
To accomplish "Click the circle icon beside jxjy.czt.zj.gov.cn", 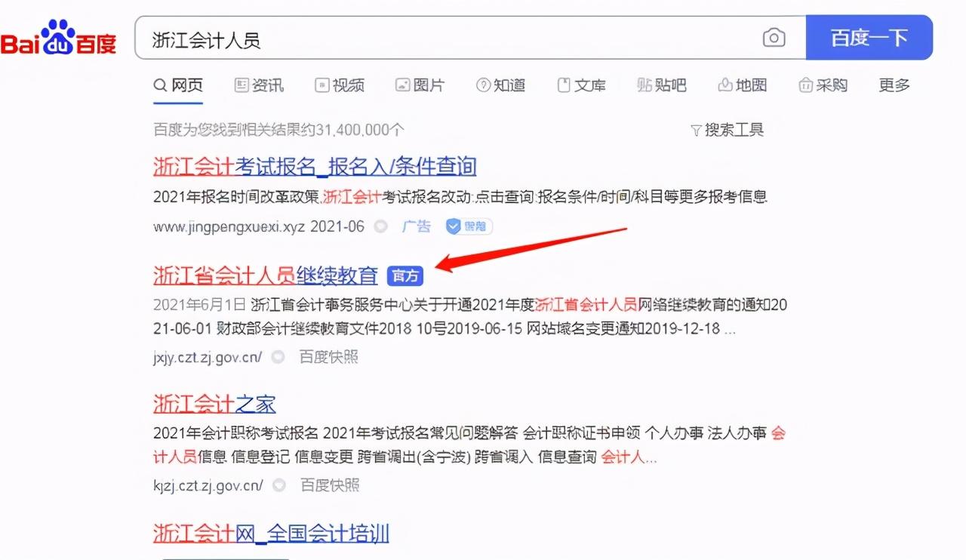I will (x=278, y=357).
